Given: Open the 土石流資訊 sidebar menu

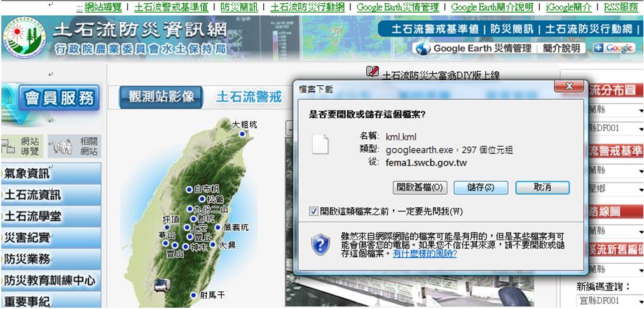Looking at the screenshot, I should coord(51,195).
